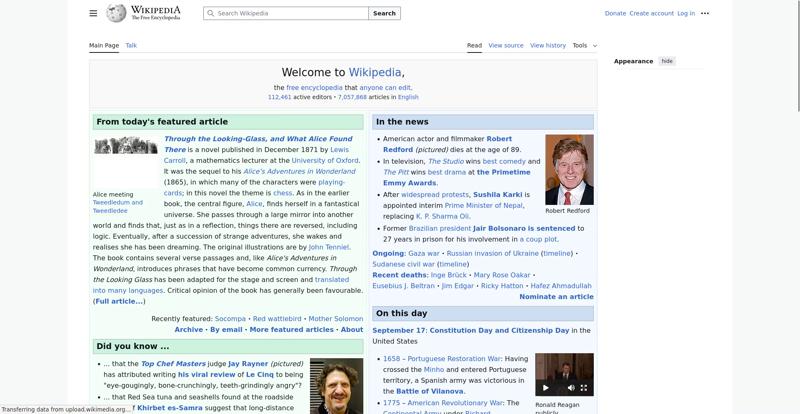Click the English language link
The height and width of the screenshot is (414, 800).
408,97
